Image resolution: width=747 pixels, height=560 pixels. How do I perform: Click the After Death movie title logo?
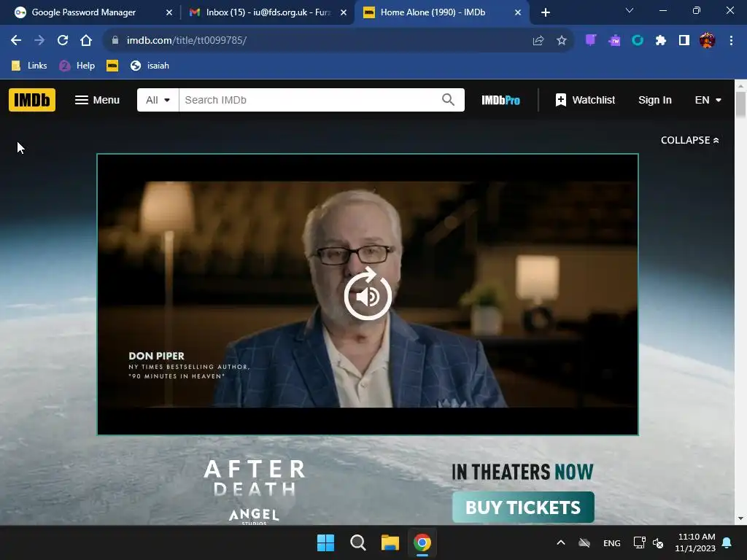(x=255, y=478)
